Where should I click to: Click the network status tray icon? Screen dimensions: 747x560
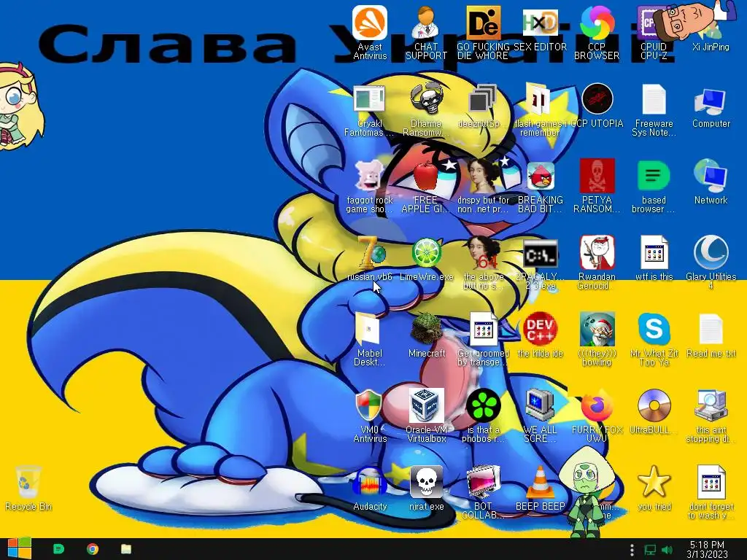click(650, 550)
